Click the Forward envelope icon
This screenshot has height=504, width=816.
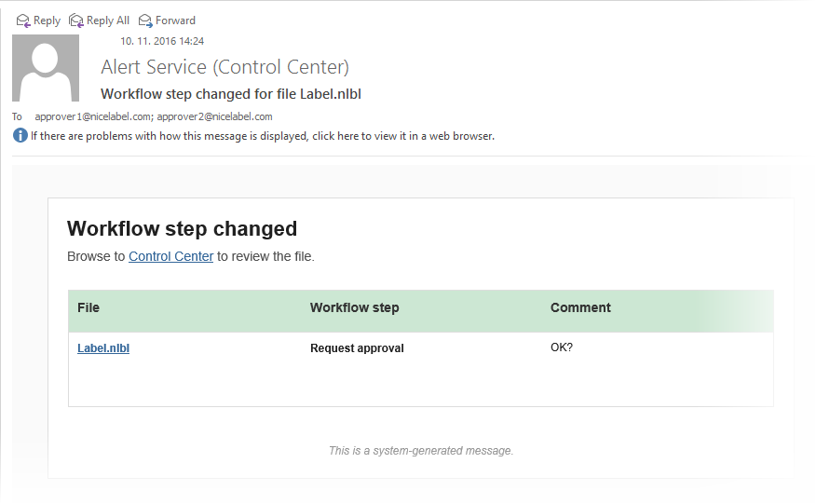pos(145,20)
